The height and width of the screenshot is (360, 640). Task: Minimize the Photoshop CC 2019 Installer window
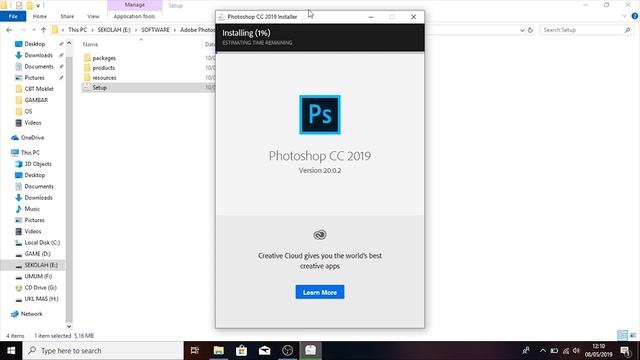coord(371,17)
